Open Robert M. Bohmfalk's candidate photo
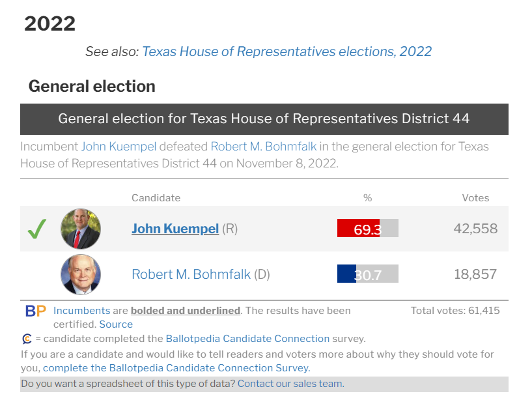Screen dimensions: 532x400 point(81,274)
